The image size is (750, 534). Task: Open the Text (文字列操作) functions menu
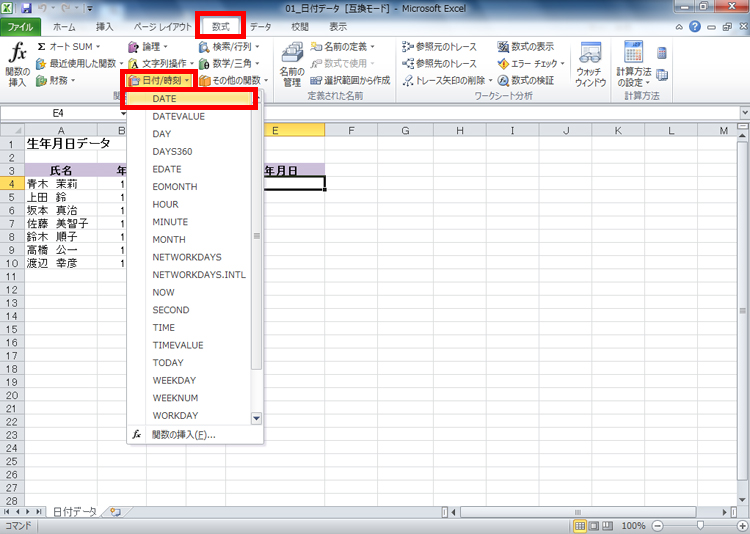[x=161, y=63]
